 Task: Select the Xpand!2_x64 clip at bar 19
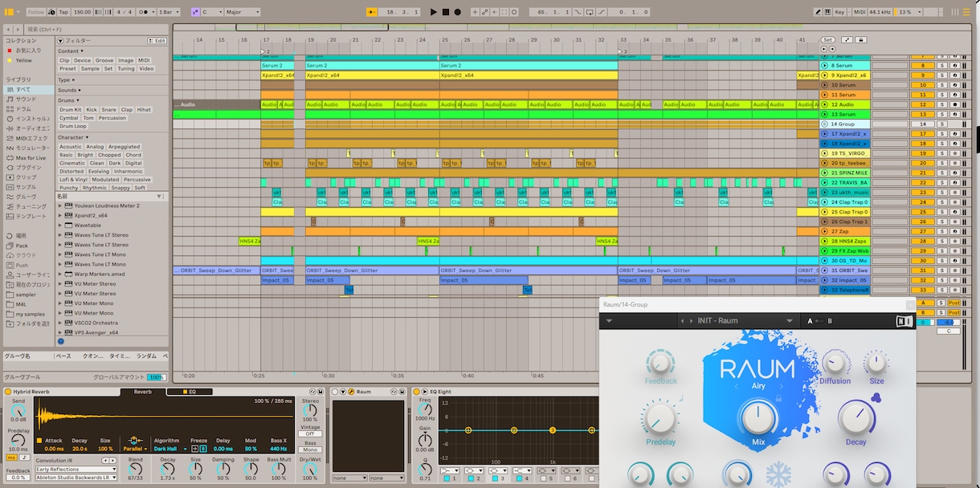372,75
